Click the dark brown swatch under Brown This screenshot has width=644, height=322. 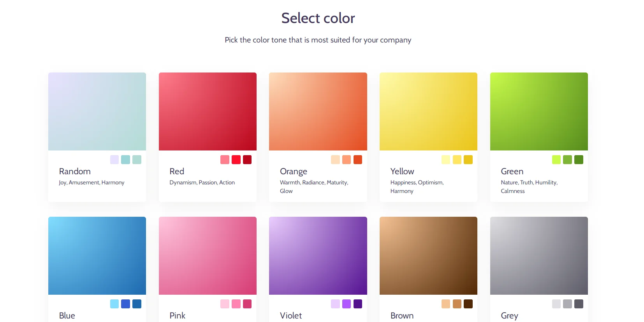click(468, 304)
